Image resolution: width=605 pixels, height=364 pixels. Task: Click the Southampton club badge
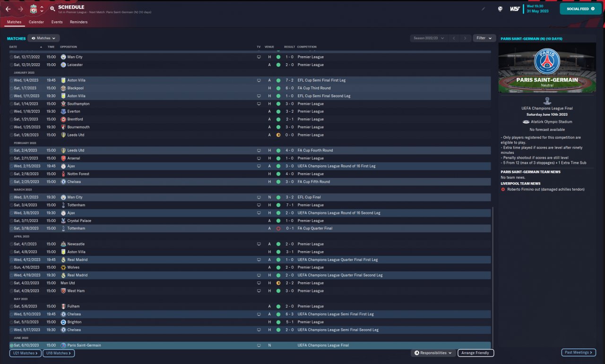click(63, 104)
